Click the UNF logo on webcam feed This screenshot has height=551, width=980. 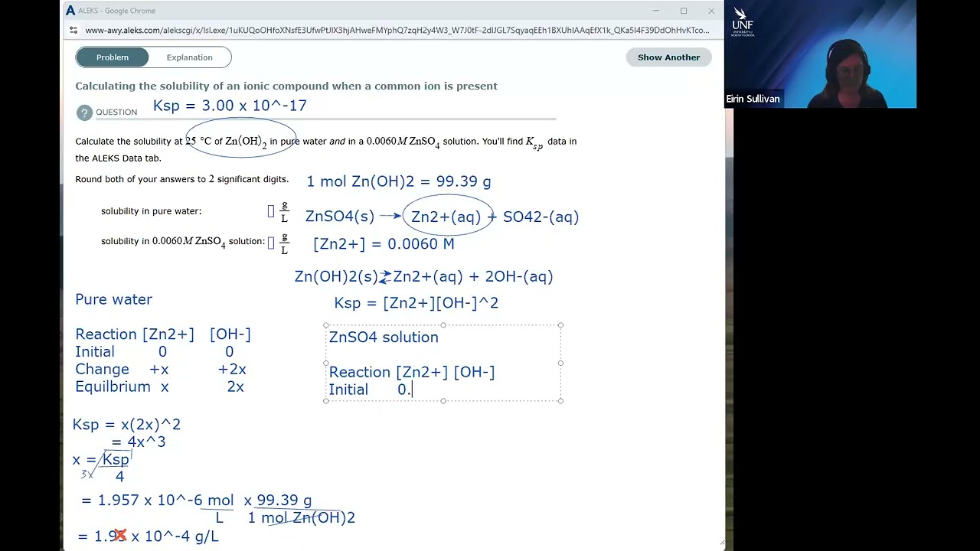click(x=742, y=21)
